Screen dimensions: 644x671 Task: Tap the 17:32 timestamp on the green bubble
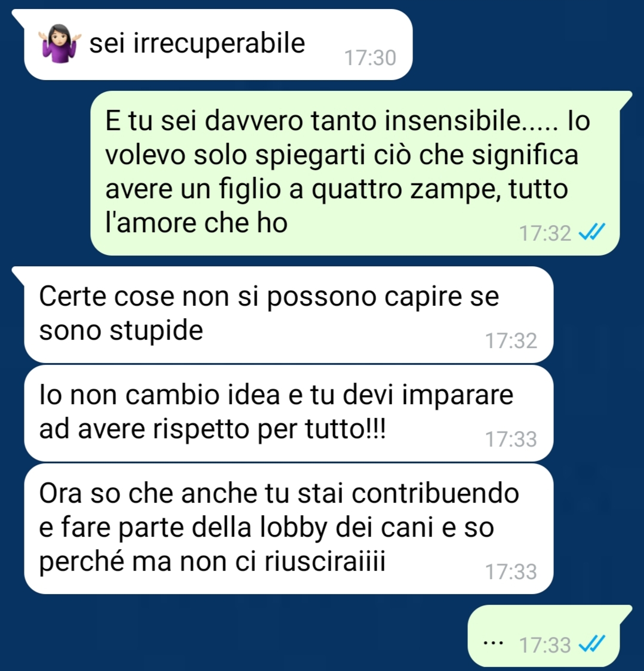(545, 233)
